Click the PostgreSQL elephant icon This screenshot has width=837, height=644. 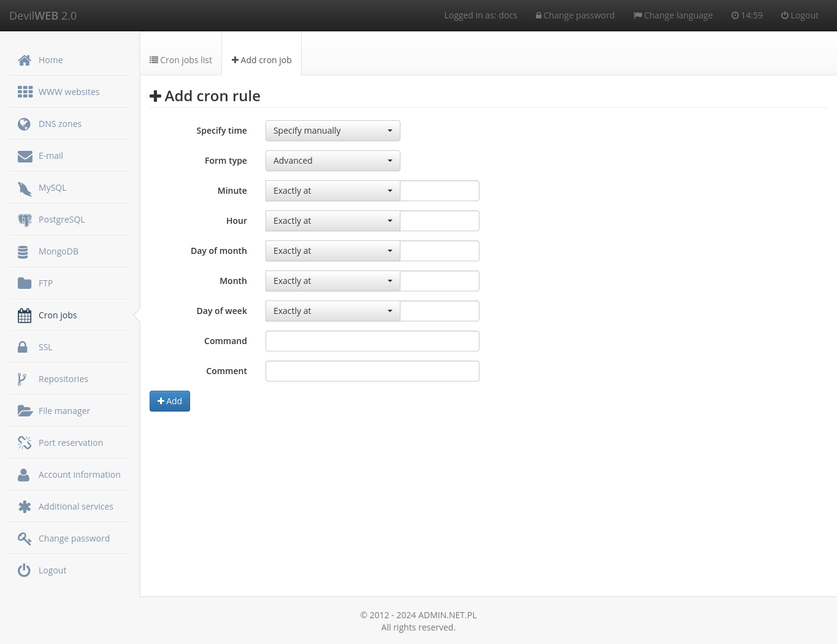(x=25, y=219)
